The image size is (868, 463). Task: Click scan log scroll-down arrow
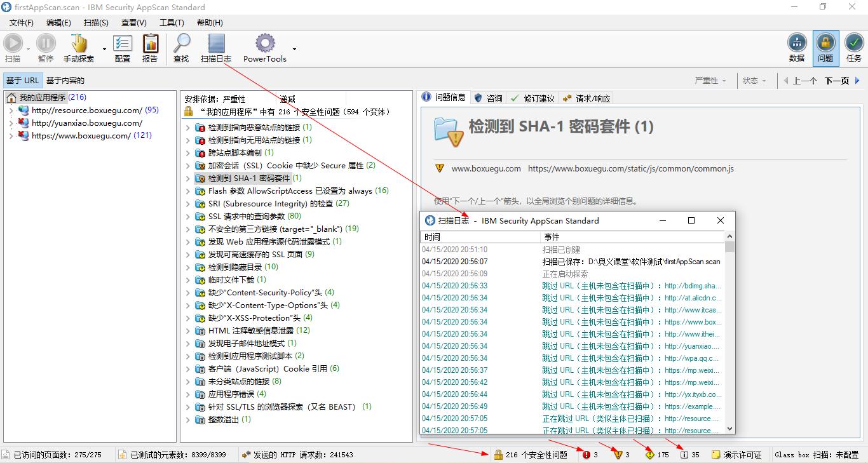[x=729, y=429]
